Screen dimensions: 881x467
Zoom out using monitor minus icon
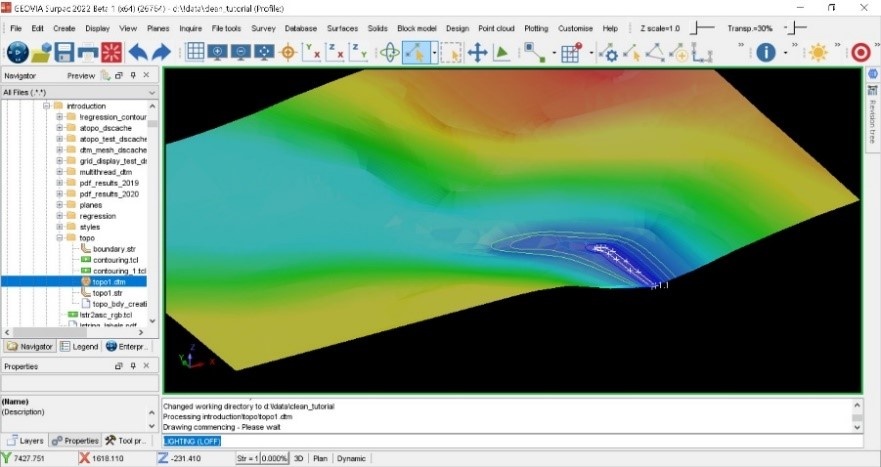pyautogui.click(x=240, y=52)
